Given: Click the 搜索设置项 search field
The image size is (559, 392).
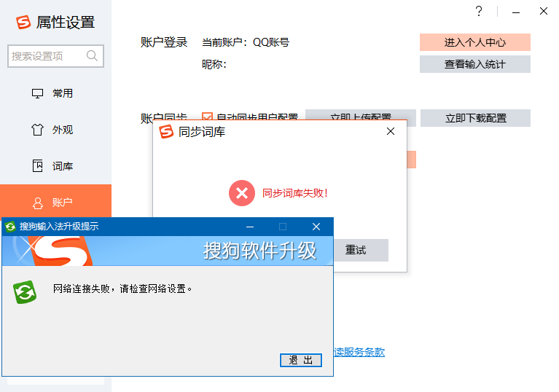Looking at the screenshot, I should [55, 56].
